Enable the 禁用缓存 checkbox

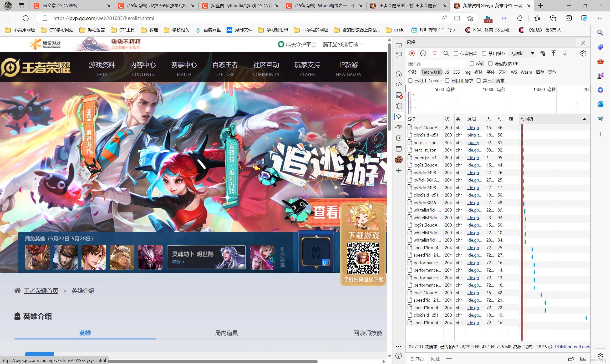tap(484, 53)
